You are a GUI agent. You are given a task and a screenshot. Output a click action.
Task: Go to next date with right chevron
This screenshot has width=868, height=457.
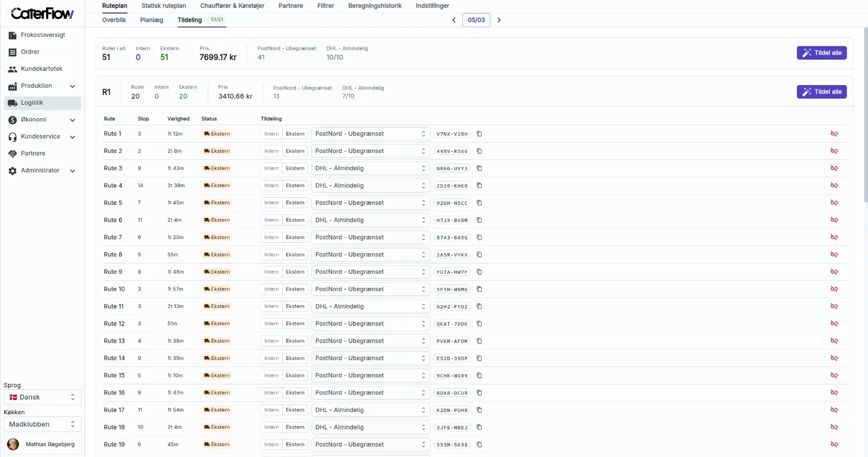coord(499,20)
